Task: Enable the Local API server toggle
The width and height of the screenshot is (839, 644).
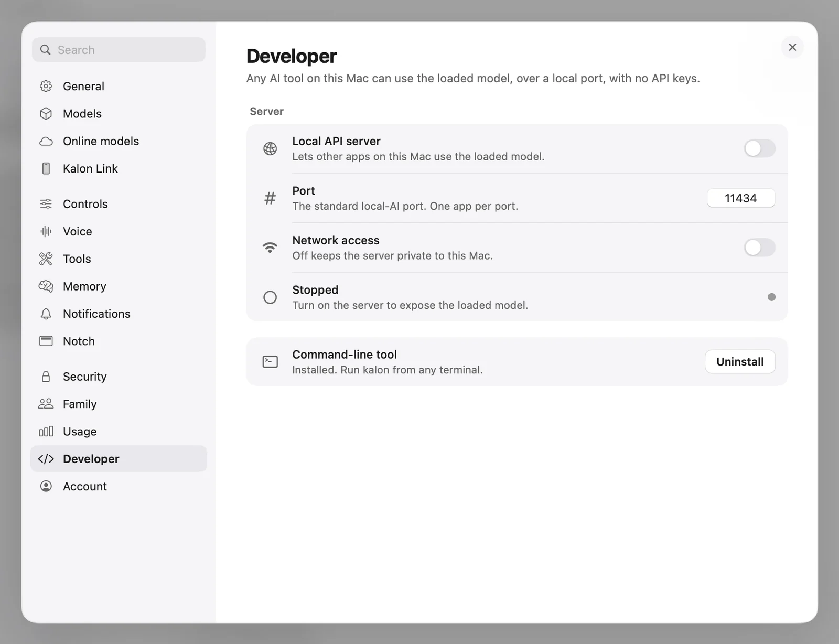Action: click(759, 148)
